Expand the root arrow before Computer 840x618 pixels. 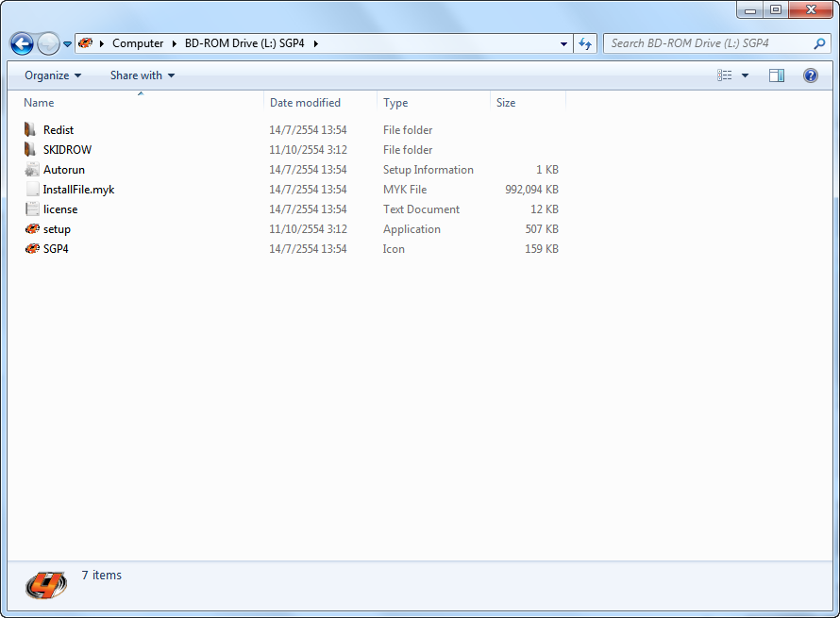(x=101, y=43)
